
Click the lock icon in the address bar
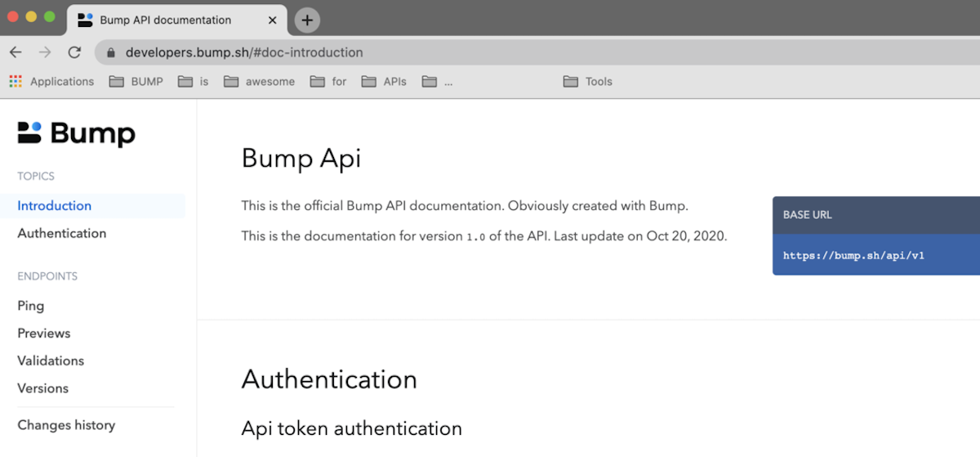click(111, 52)
